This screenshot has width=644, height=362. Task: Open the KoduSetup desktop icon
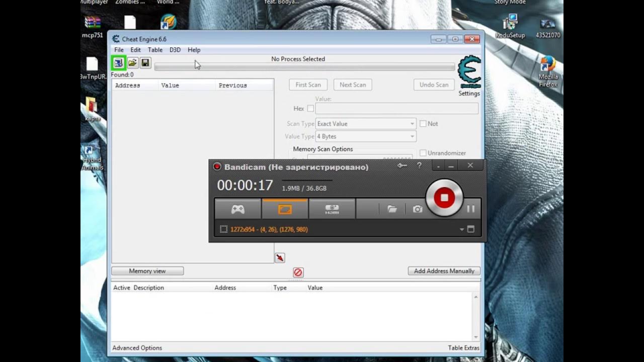(x=510, y=27)
